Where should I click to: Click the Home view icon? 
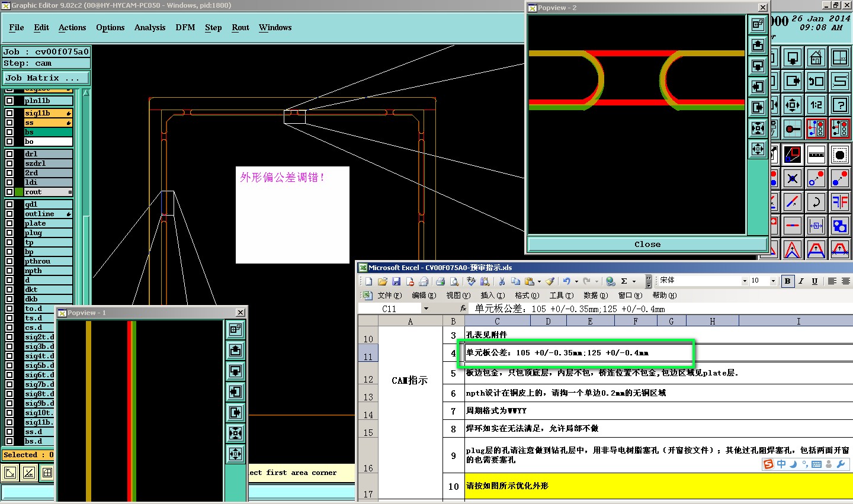[x=816, y=58]
